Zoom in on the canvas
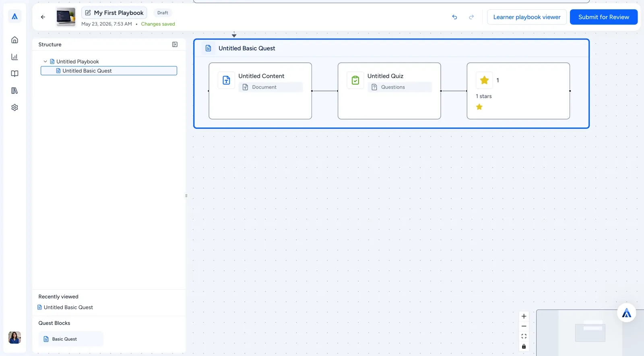The width and height of the screenshot is (644, 356). pyautogui.click(x=524, y=316)
